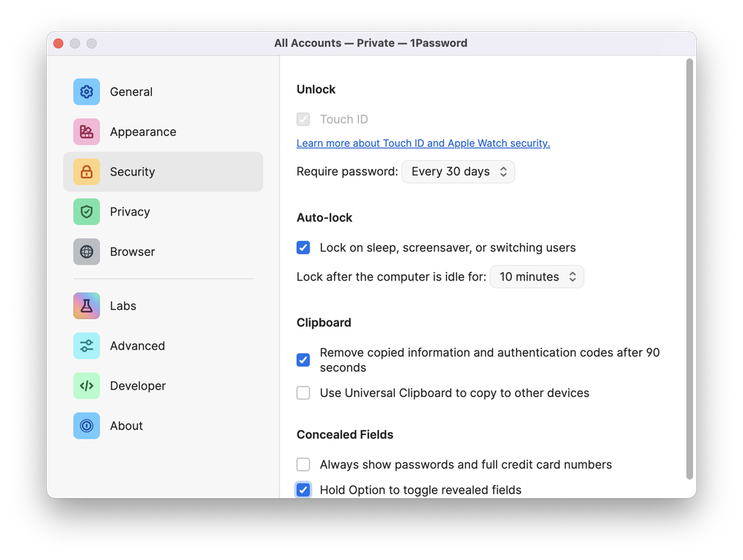Select the Advanced sliders icon
This screenshot has height=560, width=743.
click(86, 346)
